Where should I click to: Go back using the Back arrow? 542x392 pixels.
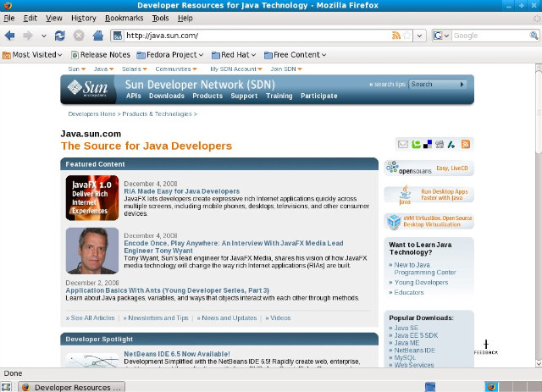click(x=9, y=36)
